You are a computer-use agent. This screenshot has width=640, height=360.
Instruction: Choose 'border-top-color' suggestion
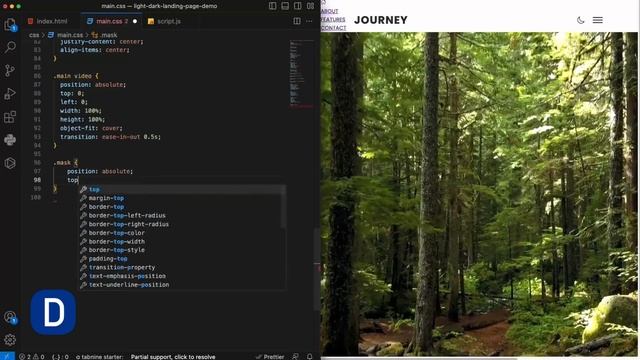click(182, 233)
